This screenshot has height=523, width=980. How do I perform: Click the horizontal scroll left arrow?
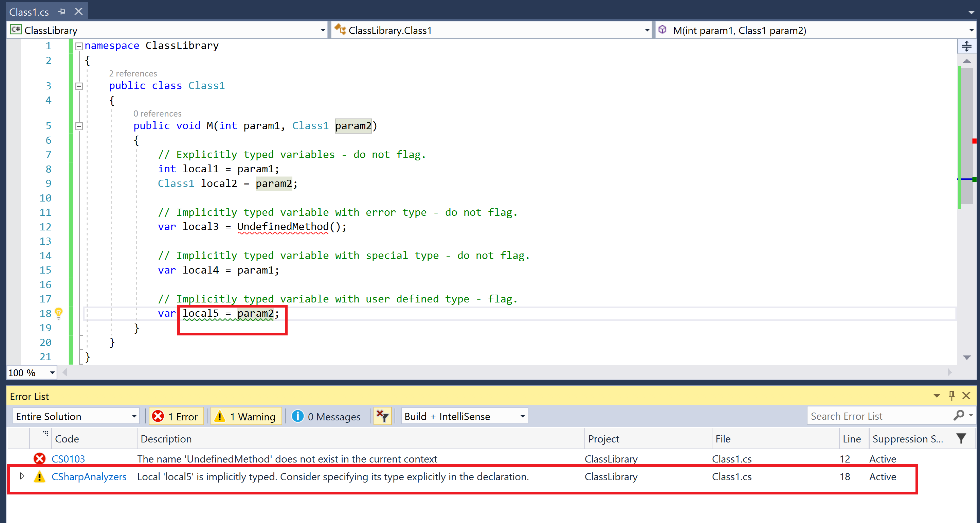tap(65, 372)
